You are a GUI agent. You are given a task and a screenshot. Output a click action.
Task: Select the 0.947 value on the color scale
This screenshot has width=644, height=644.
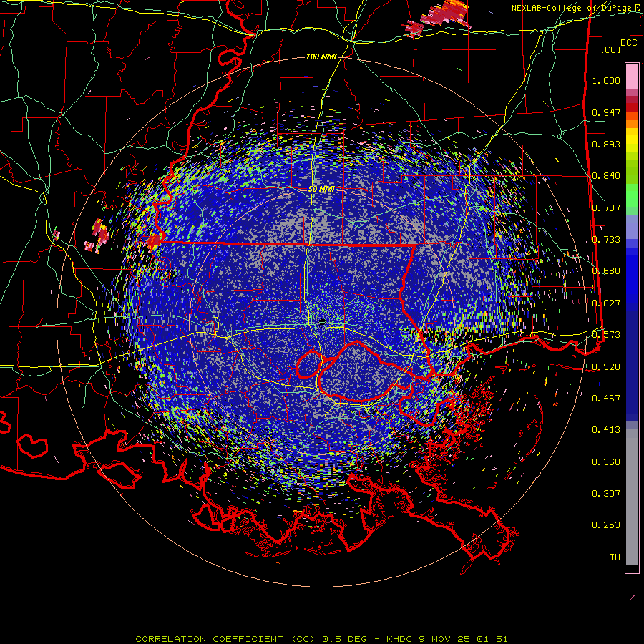tap(606, 112)
